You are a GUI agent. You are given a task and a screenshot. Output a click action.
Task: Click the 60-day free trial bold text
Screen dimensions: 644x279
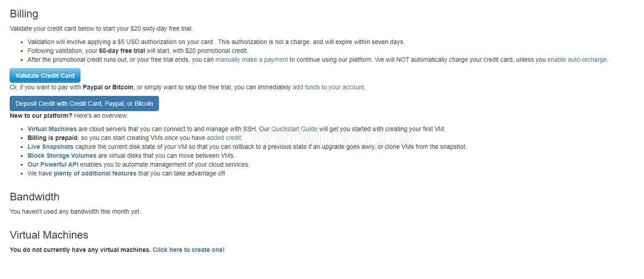(122, 51)
